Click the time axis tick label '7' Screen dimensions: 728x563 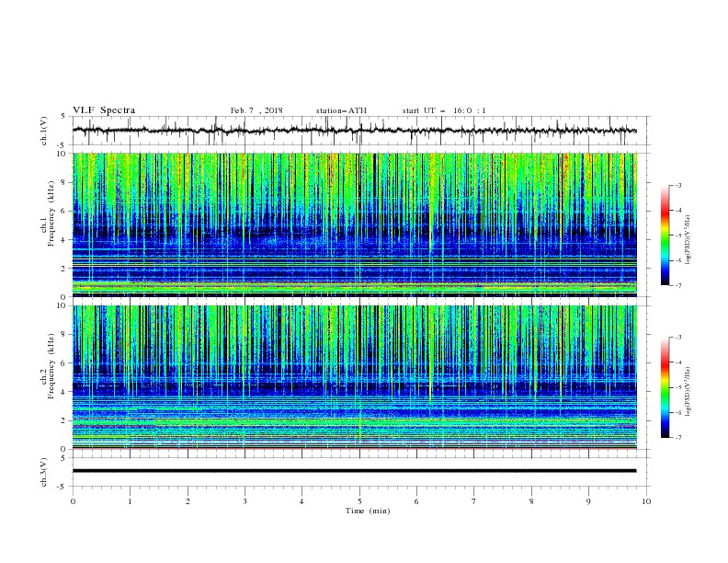[474, 501]
